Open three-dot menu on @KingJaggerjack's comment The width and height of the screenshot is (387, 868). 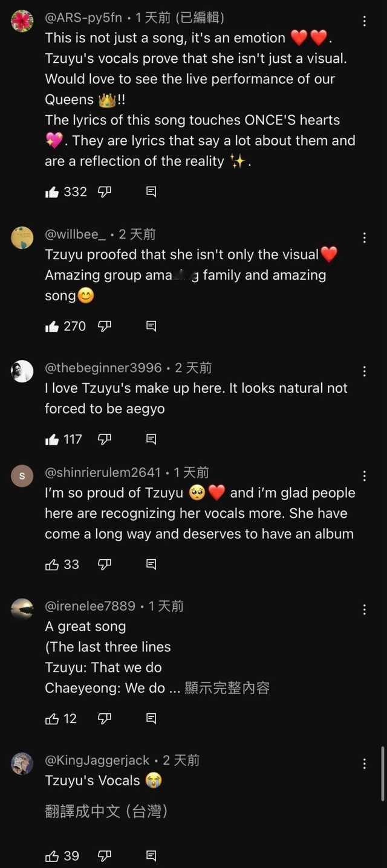pyautogui.click(x=365, y=764)
